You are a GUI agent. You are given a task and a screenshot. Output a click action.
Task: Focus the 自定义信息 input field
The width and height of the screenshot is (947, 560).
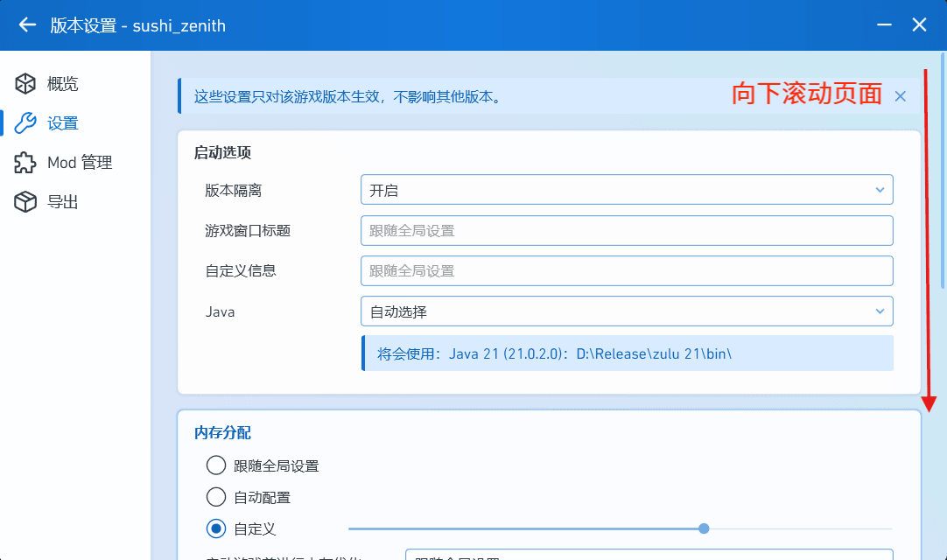point(627,270)
